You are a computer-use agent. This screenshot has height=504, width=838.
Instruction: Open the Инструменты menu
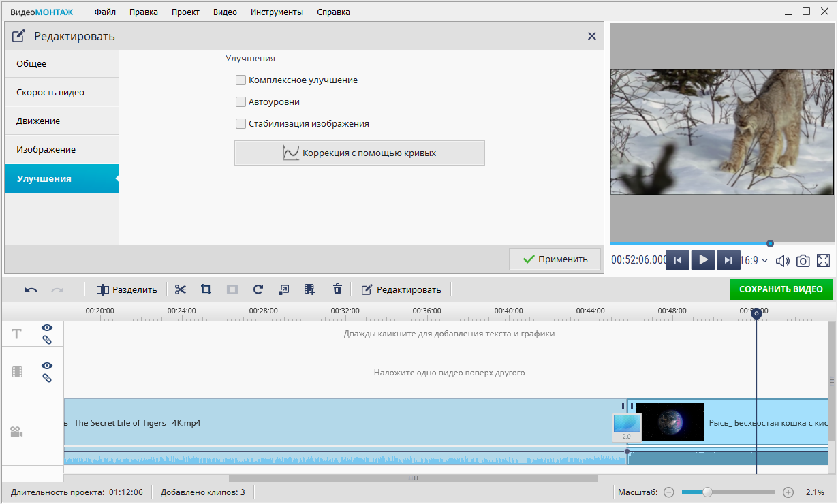pyautogui.click(x=277, y=12)
